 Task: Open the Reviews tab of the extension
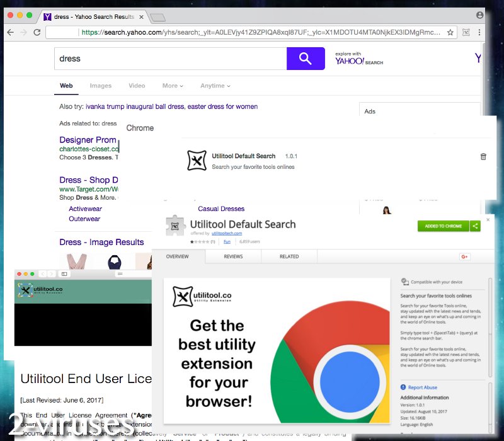(x=233, y=256)
